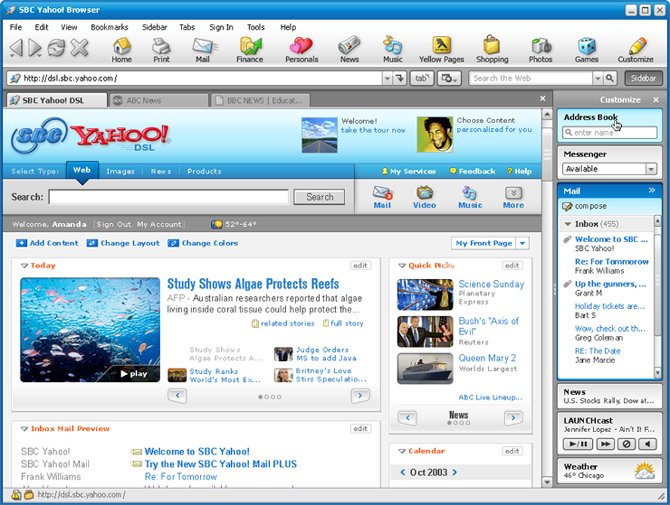Open the Shopping bag icon
Image resolution: width=670 pixels, height=505 pixels.
click(492, 50)
